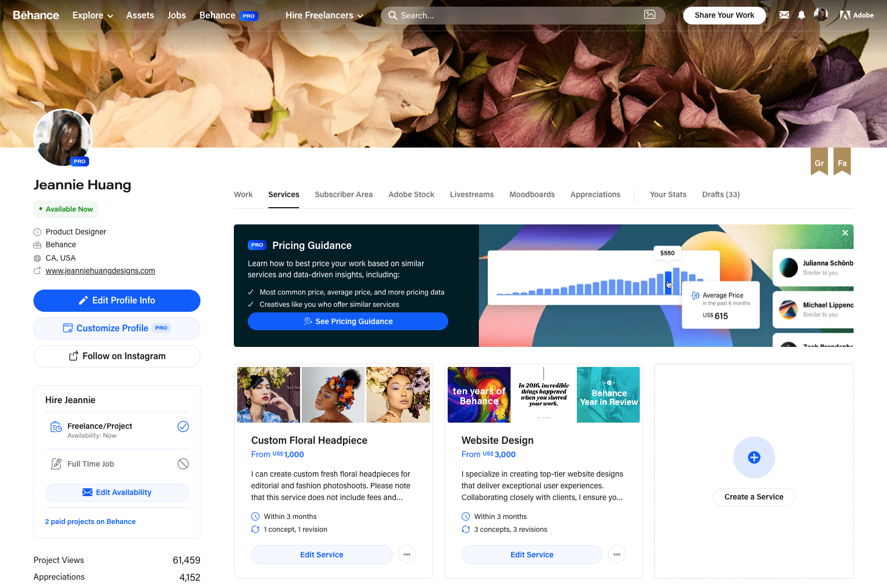887x588 pixels.
Task: Click the Gr bookmark badge
Action: [819, 161]
